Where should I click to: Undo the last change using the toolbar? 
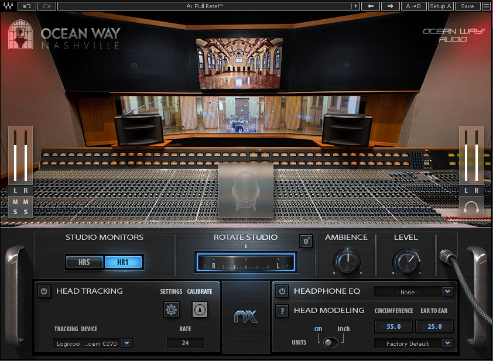(26, 6)
